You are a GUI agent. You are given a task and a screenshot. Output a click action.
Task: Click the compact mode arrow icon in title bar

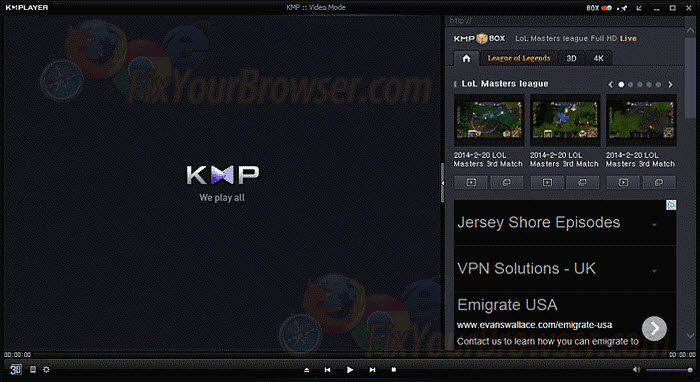(x=639, y=8)
